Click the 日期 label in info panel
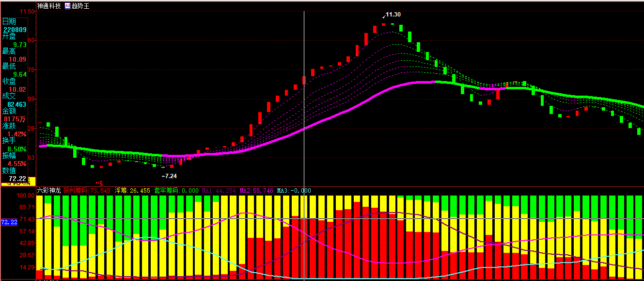 pyautogui.click(x=9, y=21)
